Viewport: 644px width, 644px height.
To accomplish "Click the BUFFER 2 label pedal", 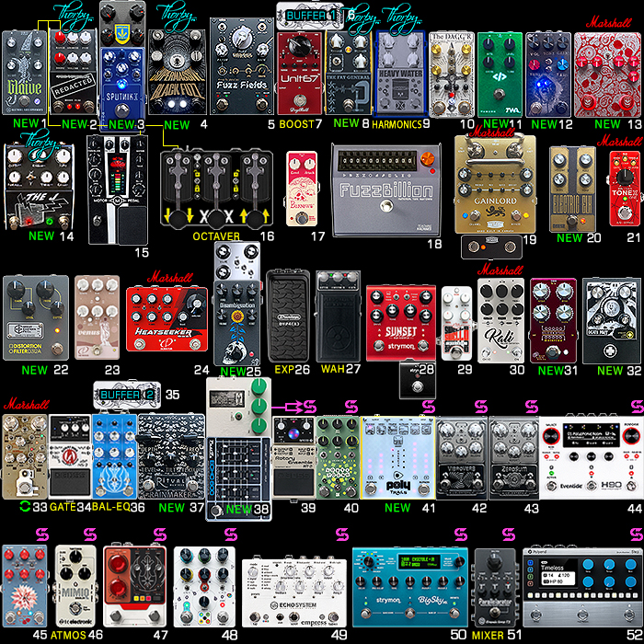I will tap(127, 395).
